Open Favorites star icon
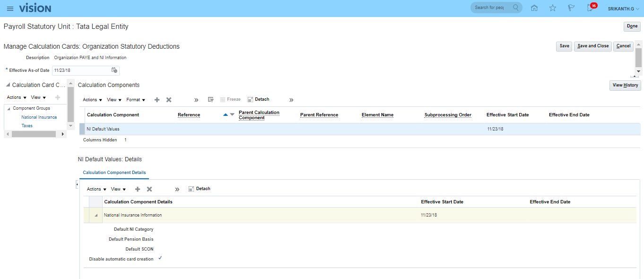 pyautogui.click(x=553, y=8)
